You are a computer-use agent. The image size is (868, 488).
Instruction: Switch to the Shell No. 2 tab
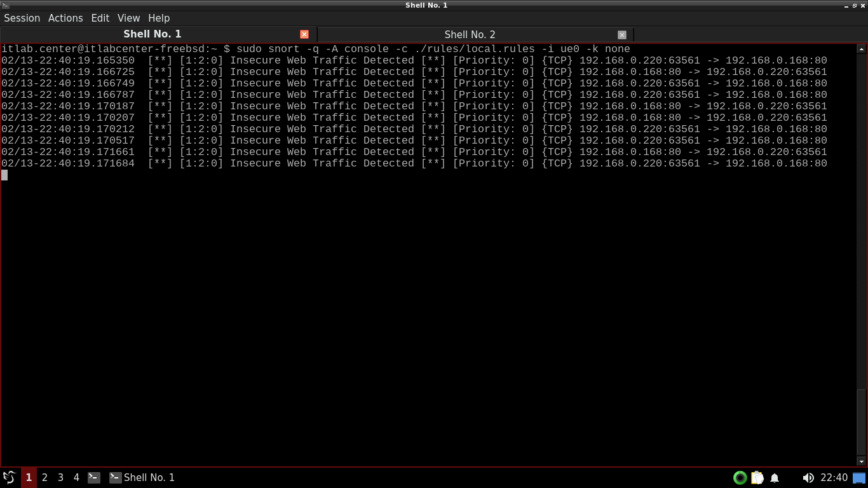470,34
